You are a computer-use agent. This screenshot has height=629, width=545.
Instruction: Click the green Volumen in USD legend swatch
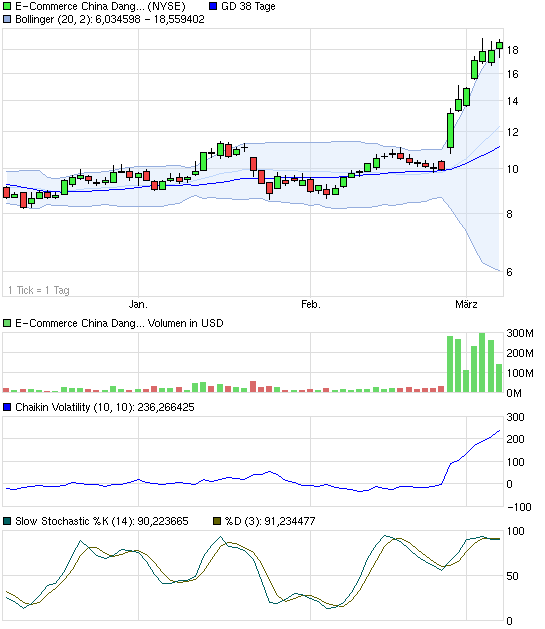pyautogui.click(x=7, y=323)
